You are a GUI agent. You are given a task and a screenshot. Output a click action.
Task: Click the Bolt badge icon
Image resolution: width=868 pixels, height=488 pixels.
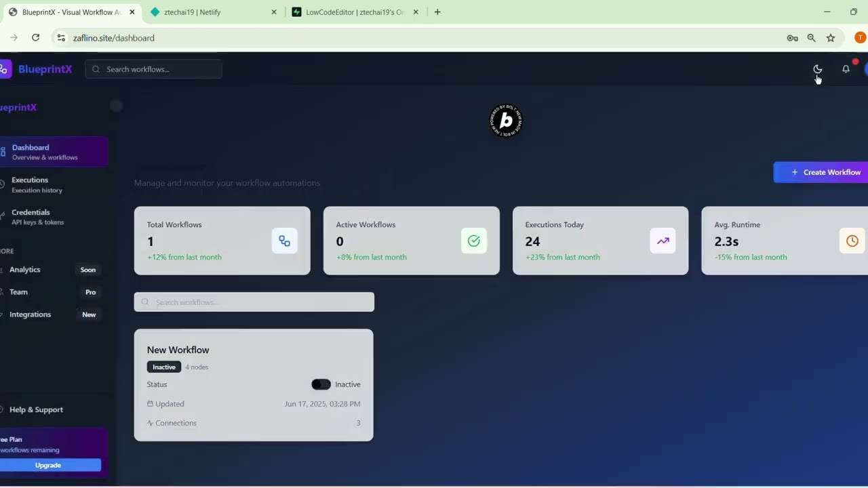(506, 121)
